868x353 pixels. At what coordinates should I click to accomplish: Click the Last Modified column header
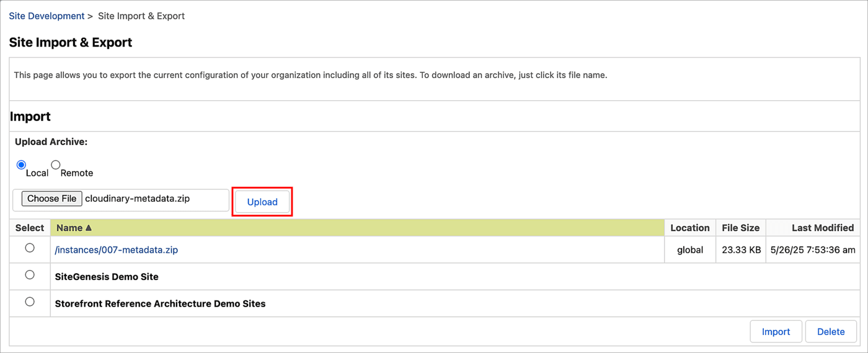point(813,228)
